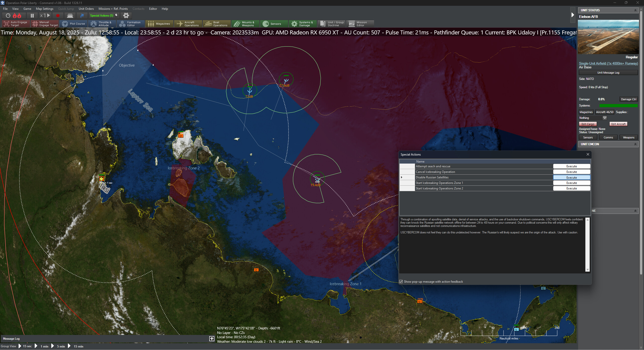Select the Auto Engage Target tool
Screen dimensions: 644x350
16,23
